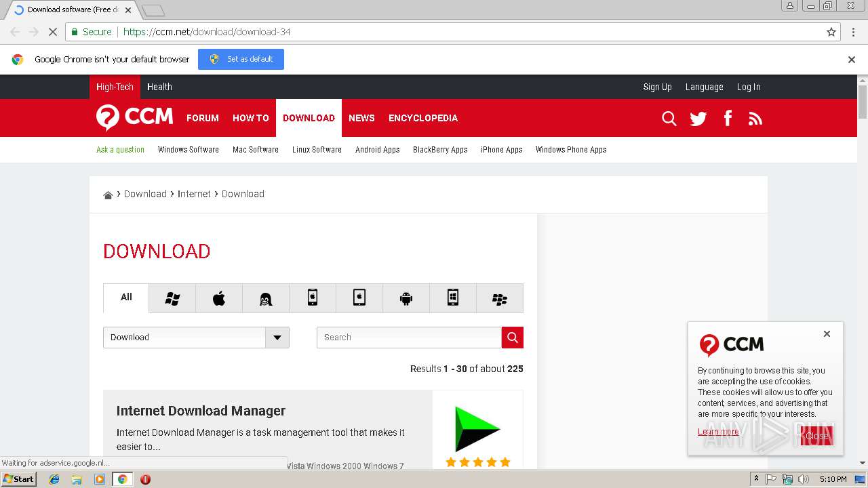Filter downloads by iPhone platform icon
868x488 pixels.
pyautogui.click(x=313, y=298)
